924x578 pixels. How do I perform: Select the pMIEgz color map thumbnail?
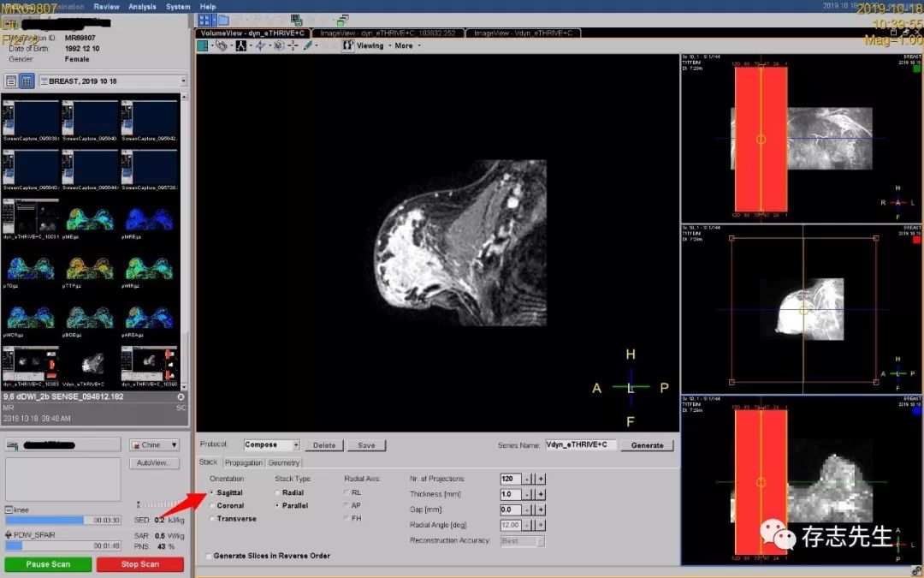[x=90, y=220]
